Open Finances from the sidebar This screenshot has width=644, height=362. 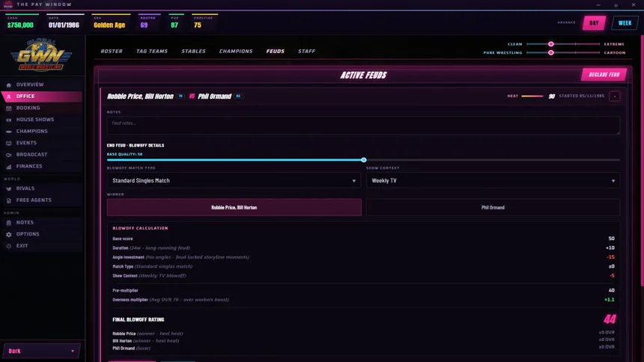pos(41,166)
